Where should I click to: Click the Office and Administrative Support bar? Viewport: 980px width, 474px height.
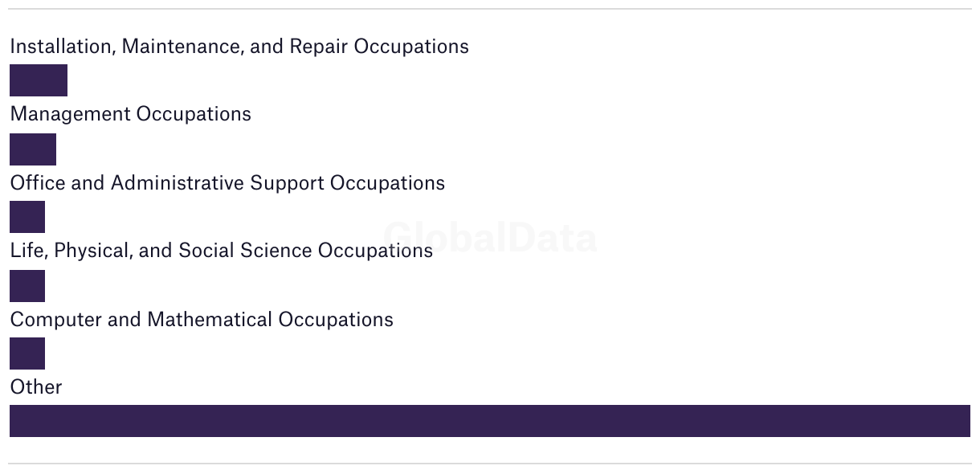pyautogui.click(x=27, y=217)
